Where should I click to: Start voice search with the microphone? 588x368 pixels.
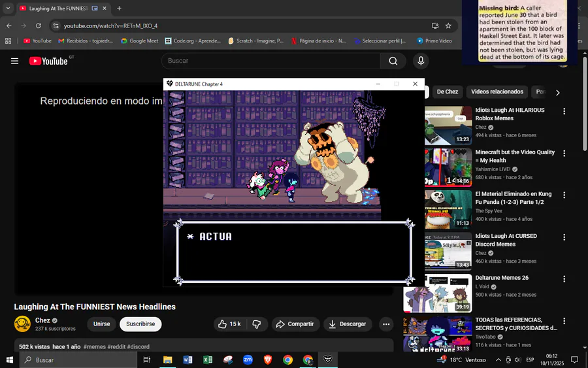[421, 61]
